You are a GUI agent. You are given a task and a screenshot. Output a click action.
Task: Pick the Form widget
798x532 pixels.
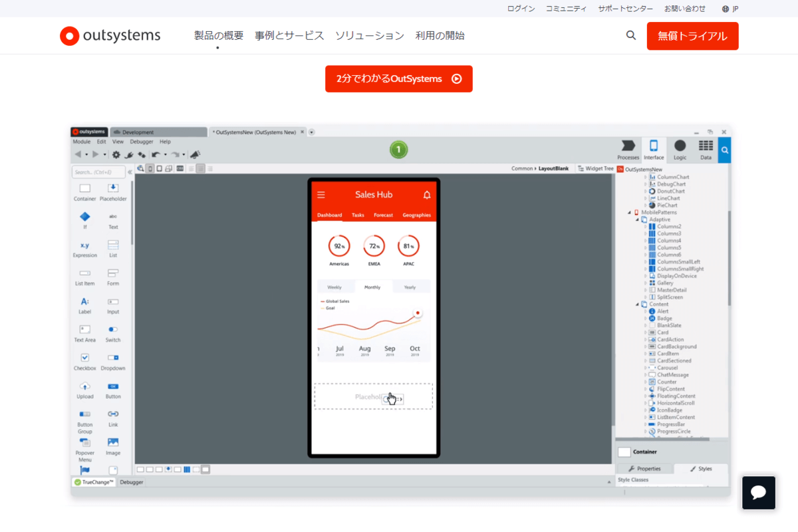pyautogui.click(x=113, y=277)
